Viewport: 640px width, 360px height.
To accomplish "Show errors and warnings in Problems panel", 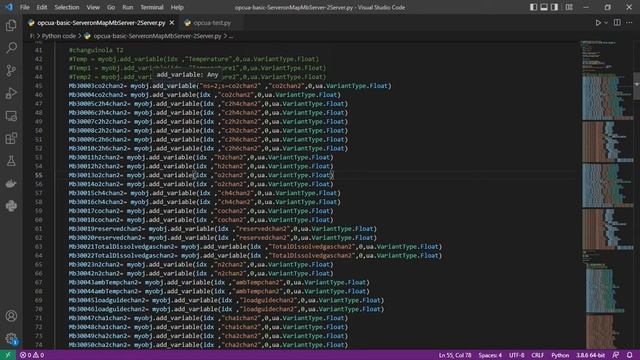I will (32, 355).
